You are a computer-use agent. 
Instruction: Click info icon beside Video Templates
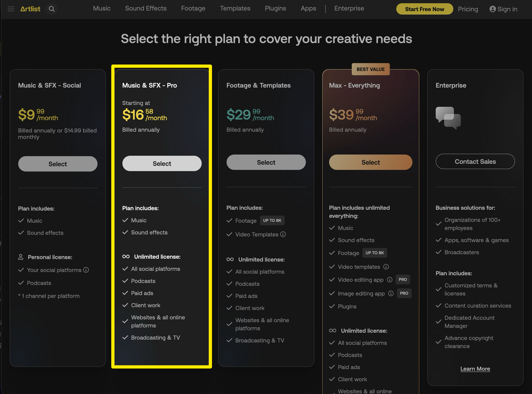coord(283,234)
